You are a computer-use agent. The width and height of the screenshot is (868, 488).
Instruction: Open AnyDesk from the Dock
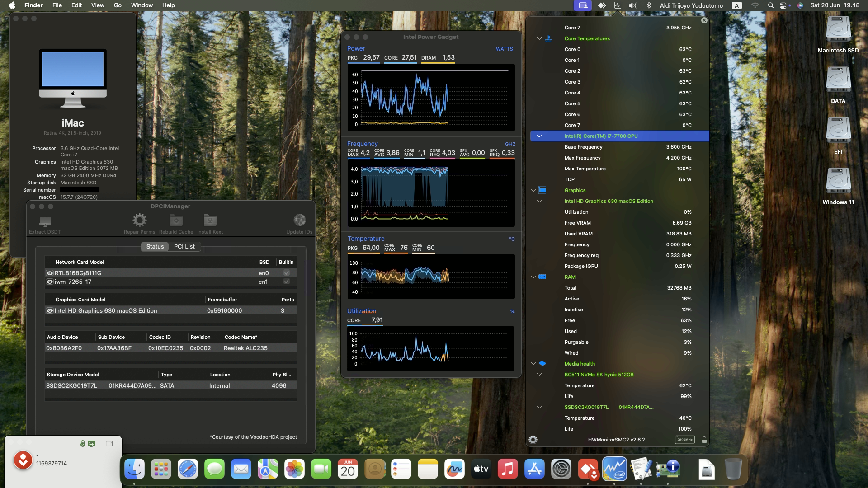(x=588, y=469)
